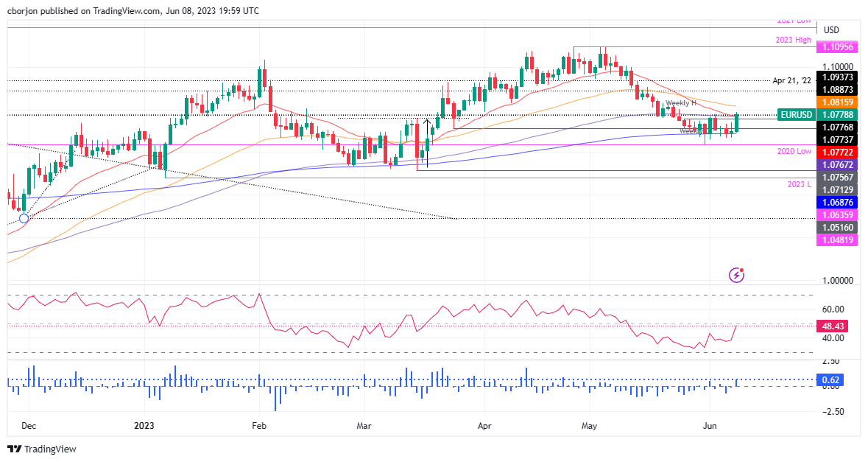Click the MACD value badge showing 0.62

830,380
